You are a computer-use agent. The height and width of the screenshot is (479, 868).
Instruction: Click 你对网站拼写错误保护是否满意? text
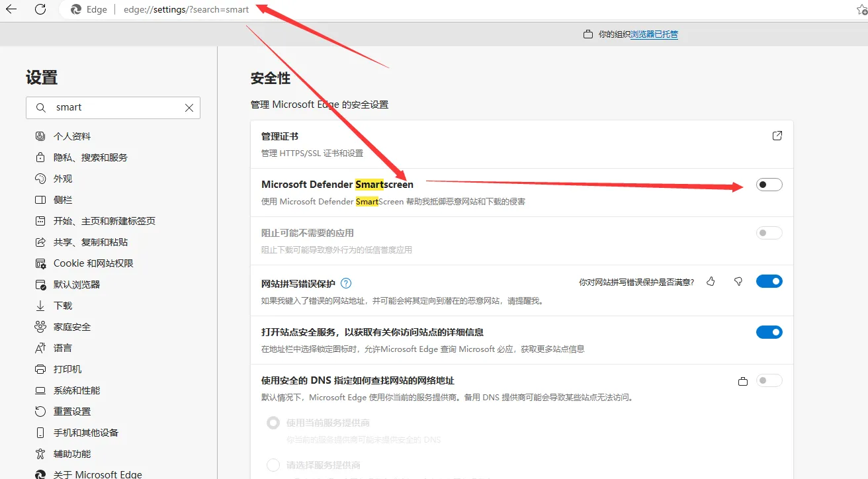click(x=636, y=283)
